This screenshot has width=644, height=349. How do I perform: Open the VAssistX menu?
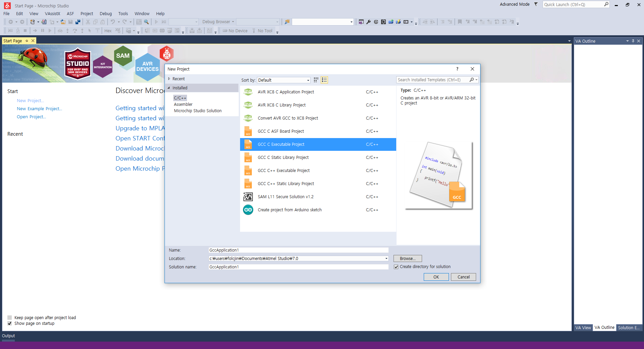click(52, 14)
